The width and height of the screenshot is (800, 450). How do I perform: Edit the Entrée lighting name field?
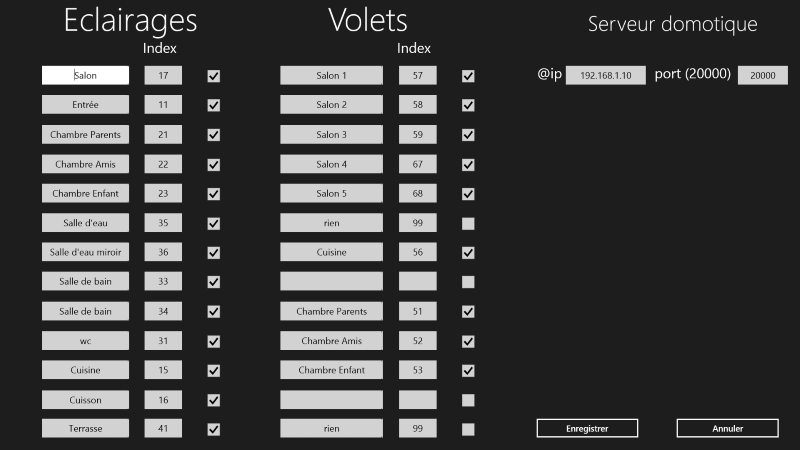tap(85, 105)
